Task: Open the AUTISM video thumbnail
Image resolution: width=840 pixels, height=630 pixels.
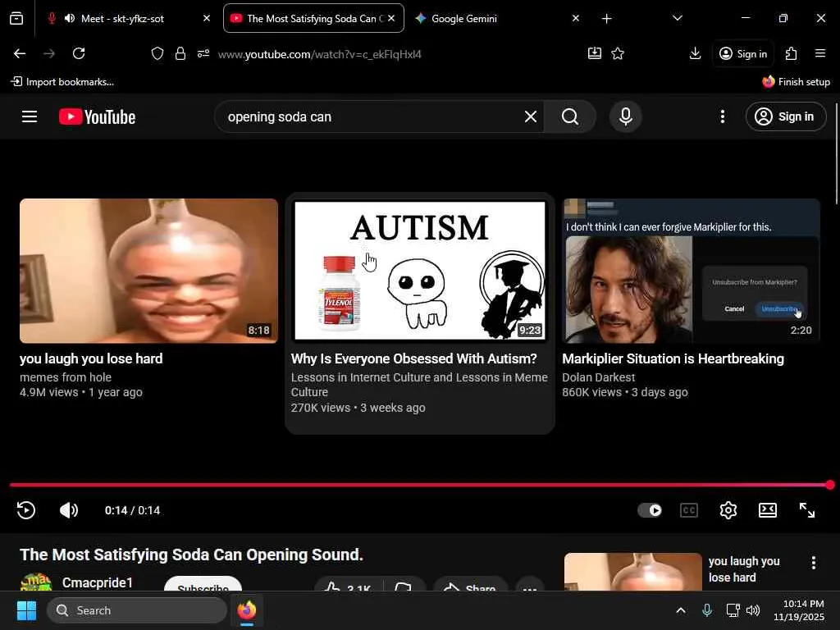Action: pyautogui.click(x=420, y=271)
